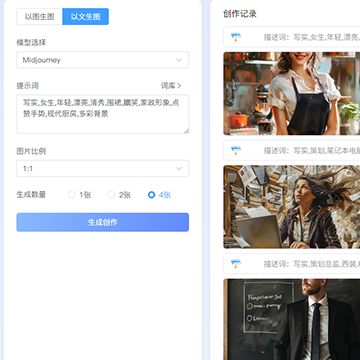Open the man in suit blackboard image
This screenshot has height=360, width=360.
(292, 319)
